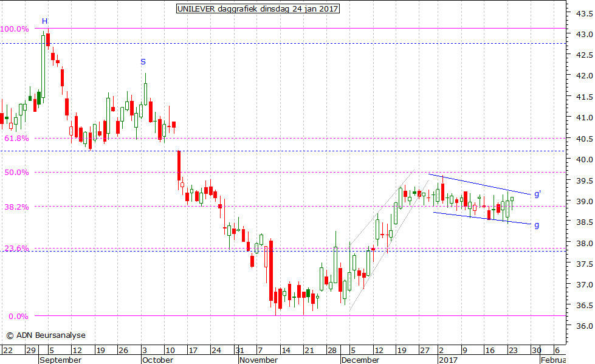Image resolution: width=595 pixels, height=364 pixels.
Task: Click the date label 29 on time axis
Action: (31, 350)
